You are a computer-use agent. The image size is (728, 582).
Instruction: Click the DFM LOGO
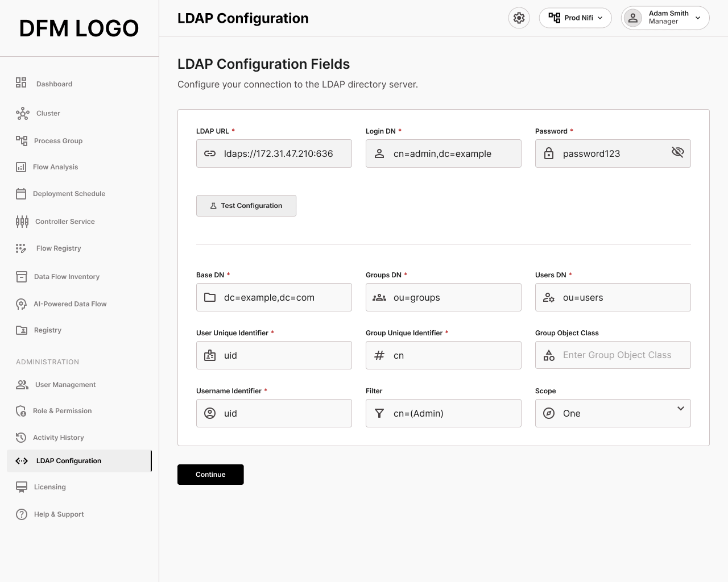79,28
